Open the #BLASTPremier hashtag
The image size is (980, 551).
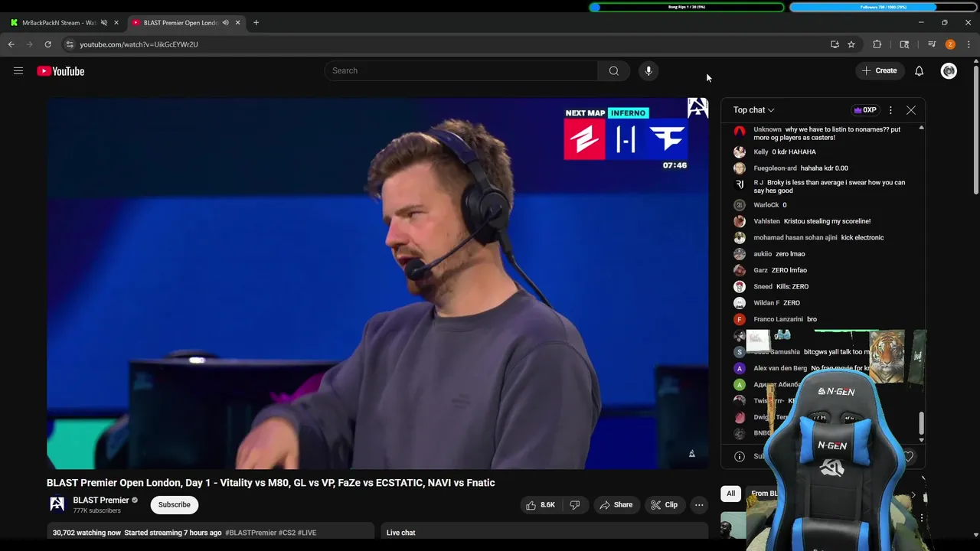(250, 533)
